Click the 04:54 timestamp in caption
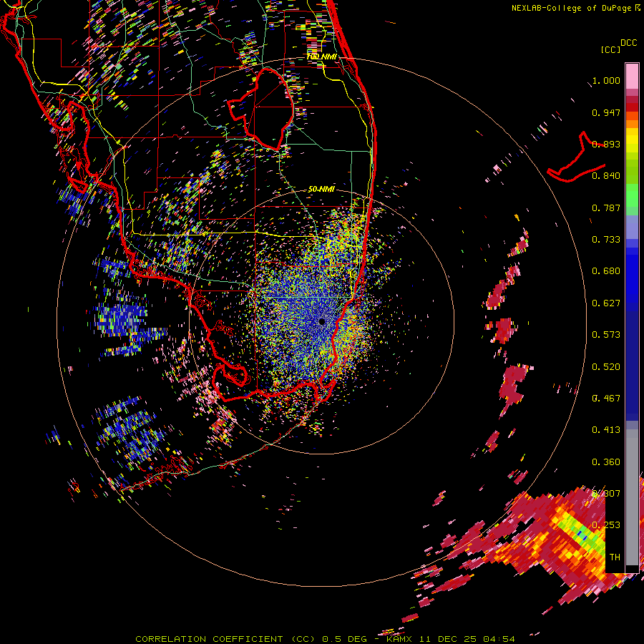 tap(499, 639)
